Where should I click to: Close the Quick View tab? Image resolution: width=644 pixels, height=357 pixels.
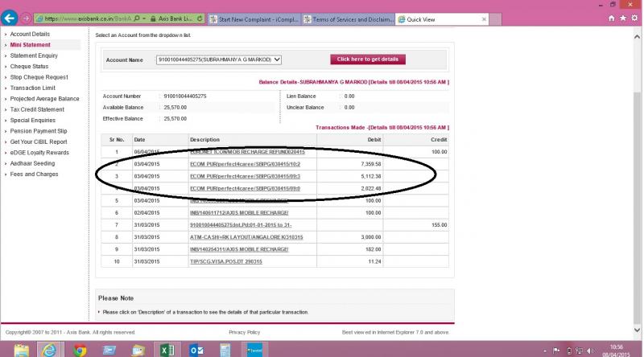point(484,19)
